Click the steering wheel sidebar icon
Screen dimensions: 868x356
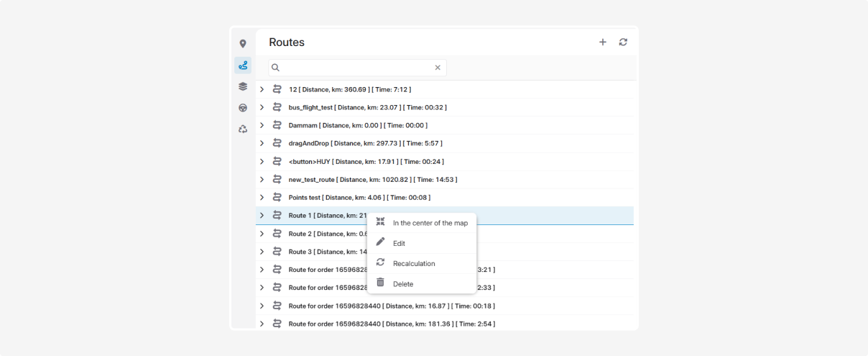pyautogui.click(x=243, y=108)
